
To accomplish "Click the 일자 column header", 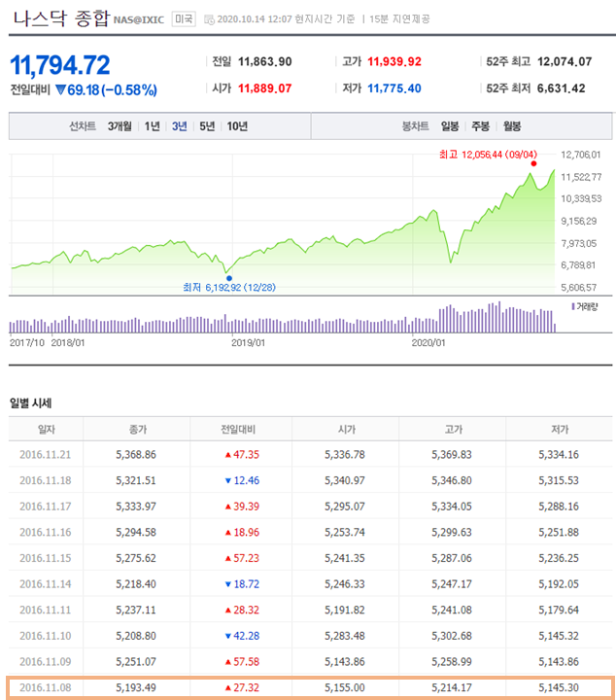I will 47,429.
